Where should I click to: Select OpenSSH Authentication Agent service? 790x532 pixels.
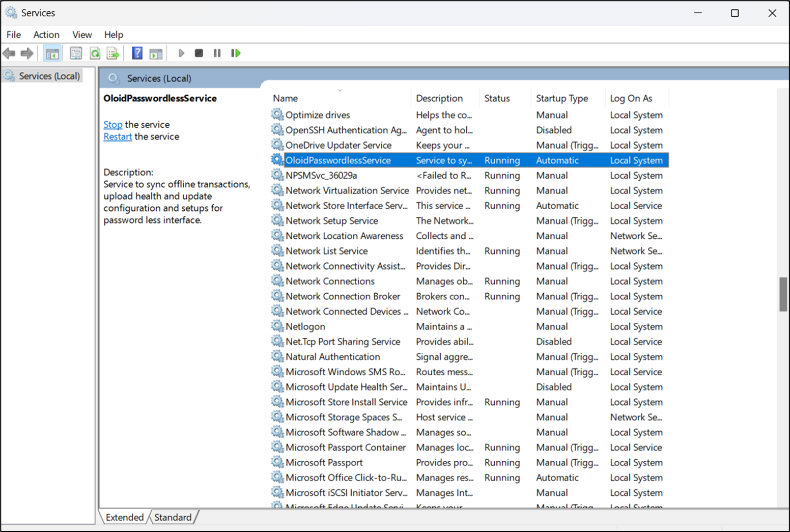[x=469, y=130]
